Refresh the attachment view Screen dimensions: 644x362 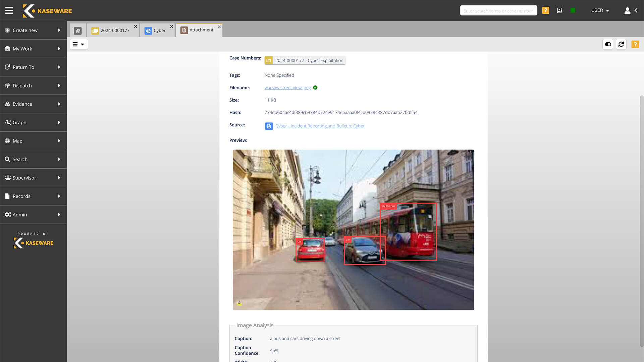pos(621,44)
